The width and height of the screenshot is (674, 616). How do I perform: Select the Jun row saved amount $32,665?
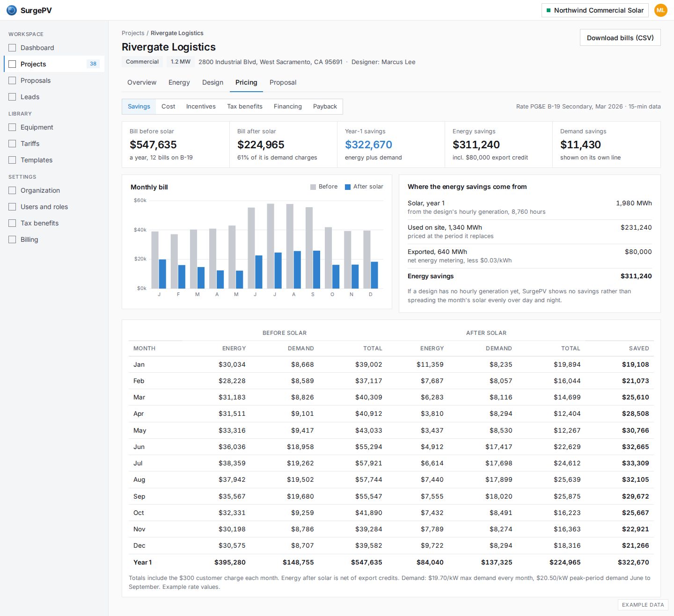click(x=635, y=447)
